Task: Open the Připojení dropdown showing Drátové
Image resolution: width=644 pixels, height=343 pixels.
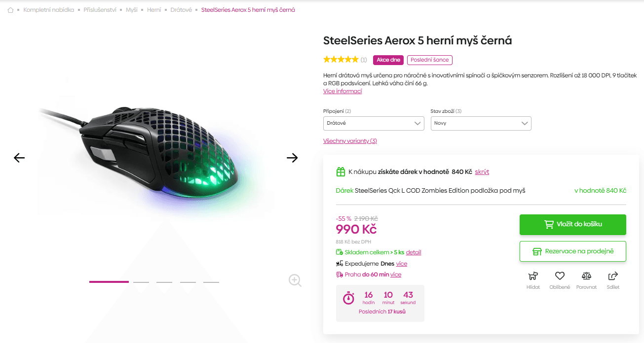Action: point(374,123)
